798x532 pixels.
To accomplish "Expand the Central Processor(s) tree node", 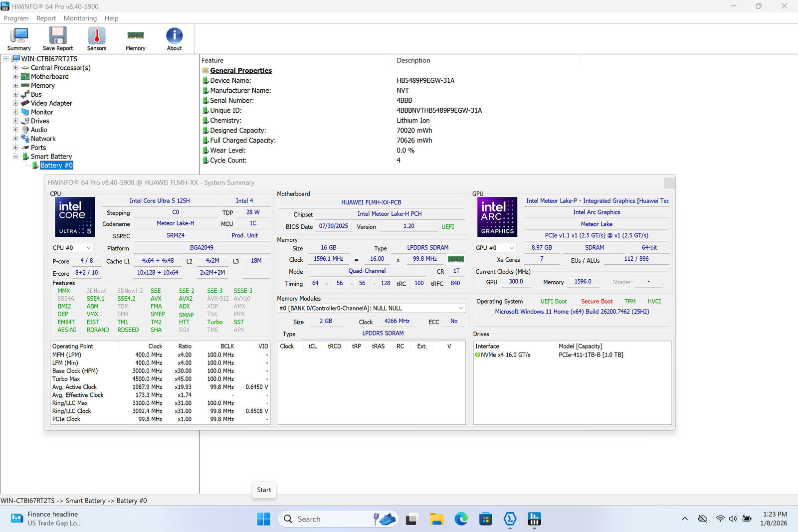I will click(x=15, y=68).
